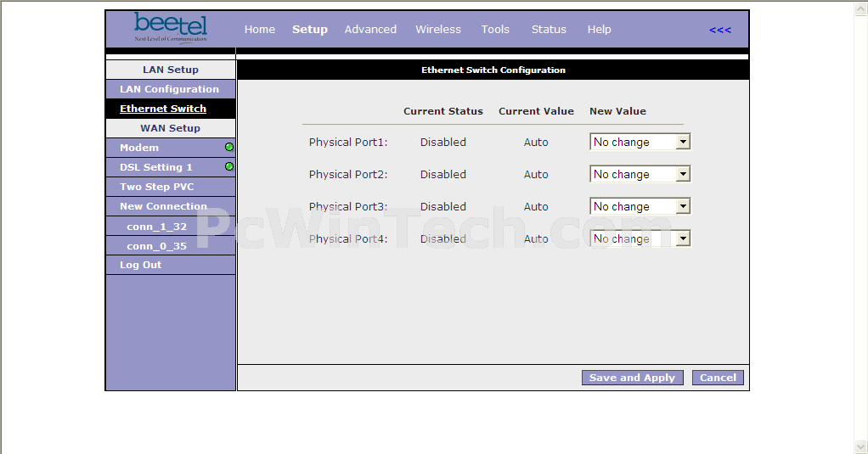Click Disabled status of Physical Port3
This screenshot has width=868, height=454.
pos(442,206)
